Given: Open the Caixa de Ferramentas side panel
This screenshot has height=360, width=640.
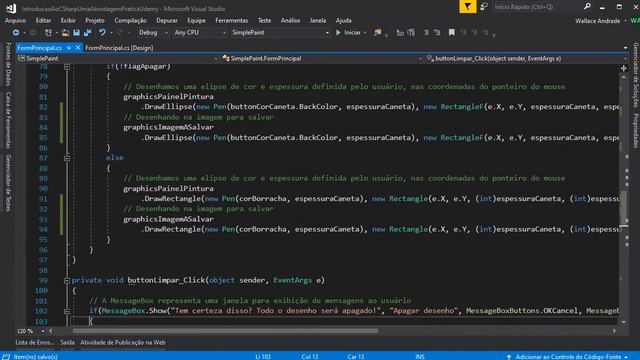Looking at the screenshot, I should pos(8,120).
